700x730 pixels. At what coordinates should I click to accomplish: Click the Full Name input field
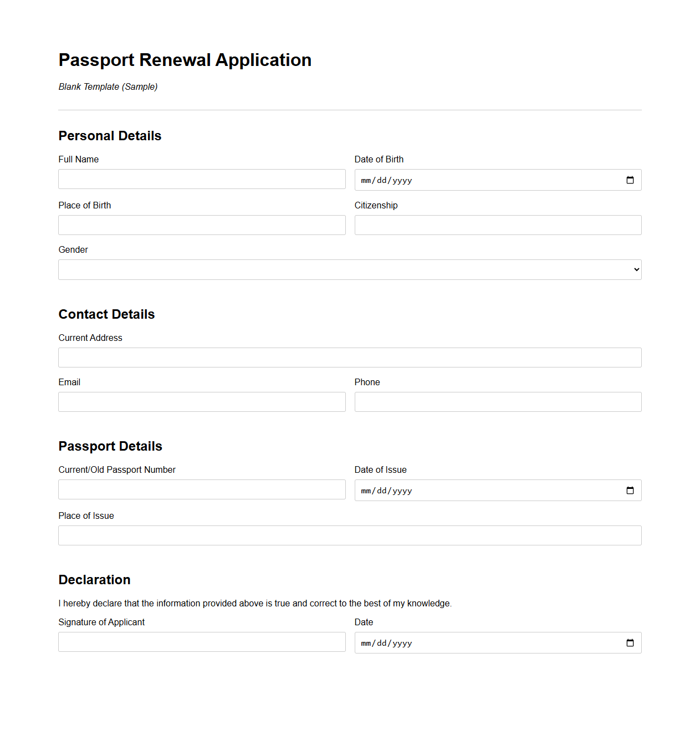coord(202,178)
